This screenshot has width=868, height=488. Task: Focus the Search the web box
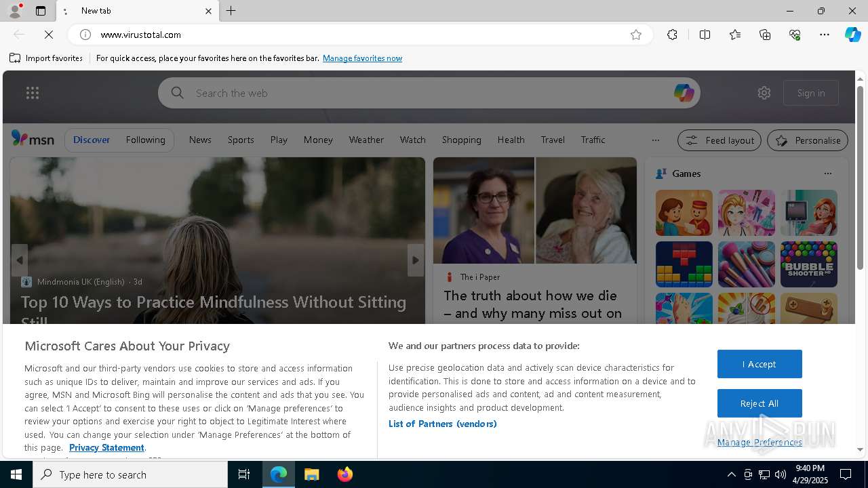pos(429,93)
